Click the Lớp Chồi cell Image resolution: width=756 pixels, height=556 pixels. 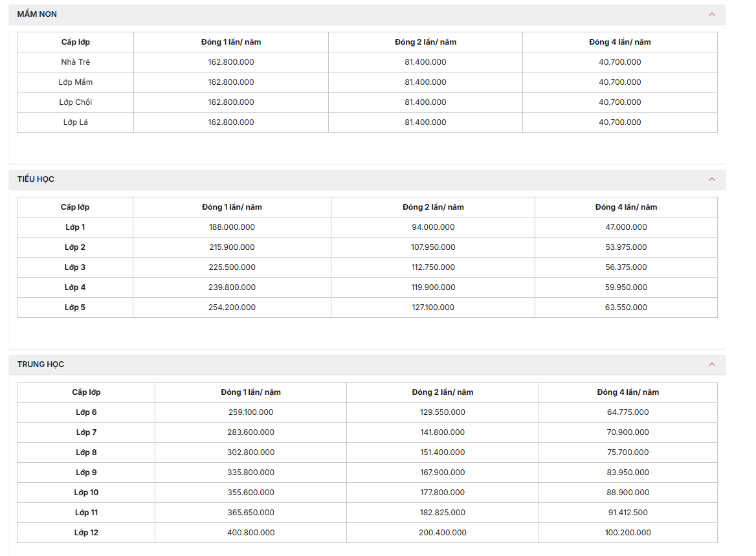pos(76,102)
